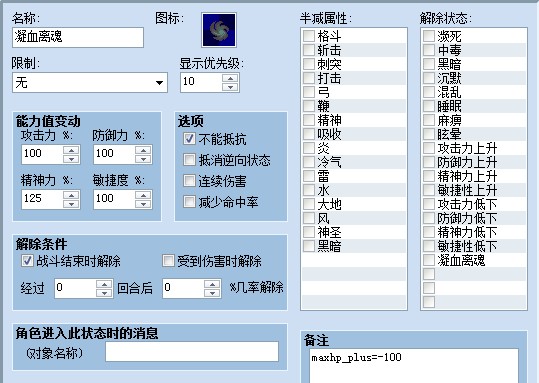This screenshot has height=383, width=539.
Task: Enable 减少命中率 option
Action: click(x=189, y=201)
